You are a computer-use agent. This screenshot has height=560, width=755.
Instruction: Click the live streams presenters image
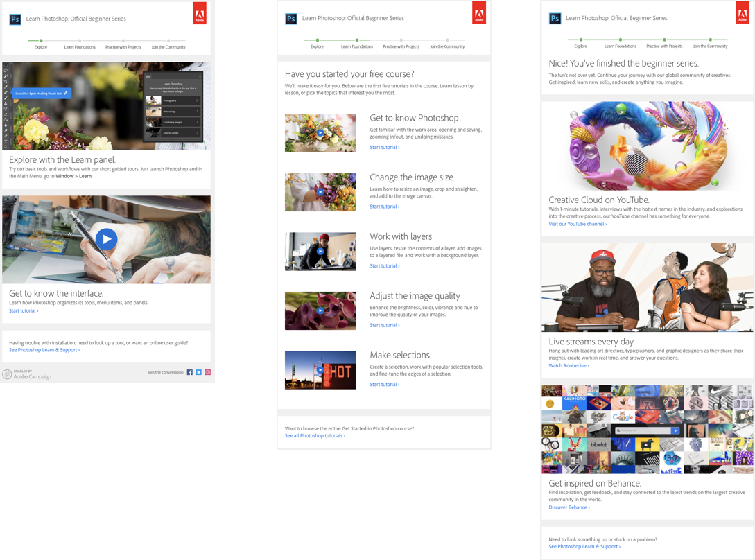[x=647, y=288]
